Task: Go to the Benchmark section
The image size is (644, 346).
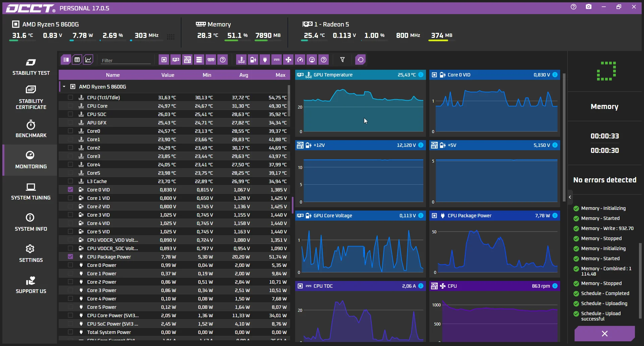Action: 31,129
